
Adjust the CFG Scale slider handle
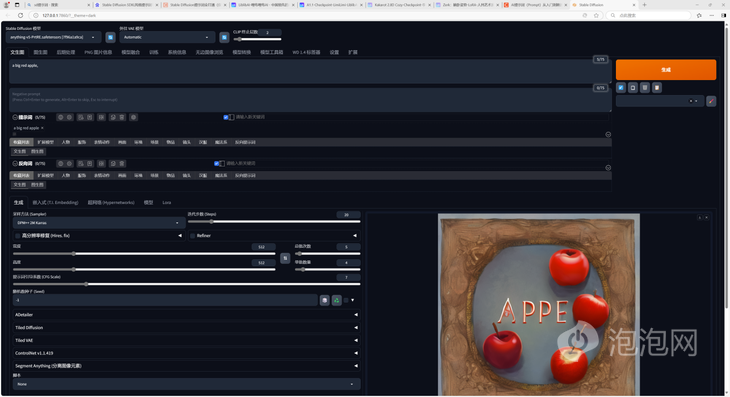86,284
